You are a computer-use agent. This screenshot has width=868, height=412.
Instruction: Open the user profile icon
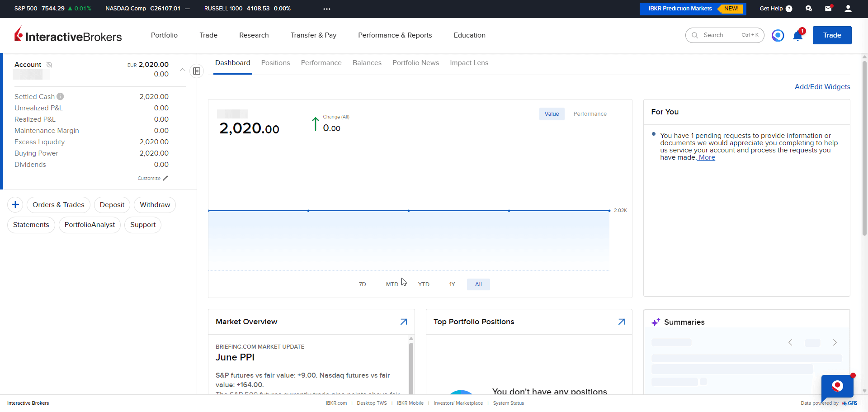pyautogui.click(x=848, y=9)
